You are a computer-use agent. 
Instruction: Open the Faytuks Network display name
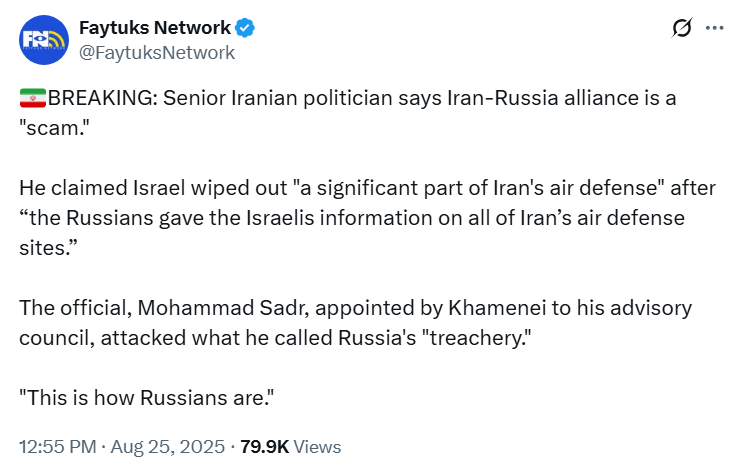[x=155, y=28]
